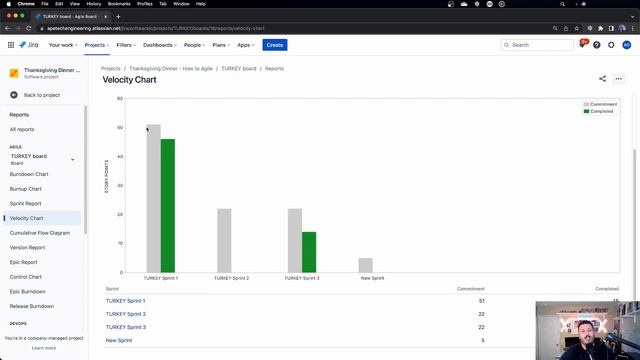Open the notifications bell icon
The image size is (640, 360).
pos(582,44)
